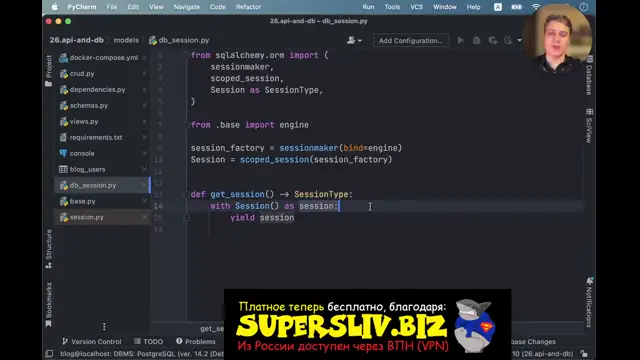Click the fold end marker at yield line
The image size is (640, 360).
click(x=187, y=218)
